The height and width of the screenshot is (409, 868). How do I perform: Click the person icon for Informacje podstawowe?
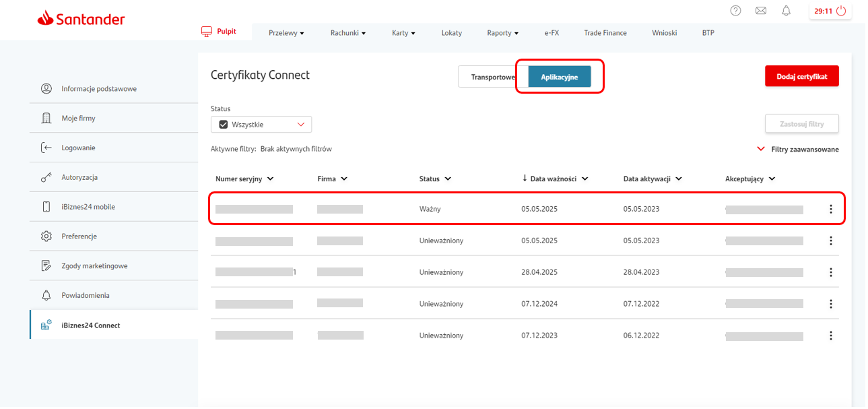46,88
